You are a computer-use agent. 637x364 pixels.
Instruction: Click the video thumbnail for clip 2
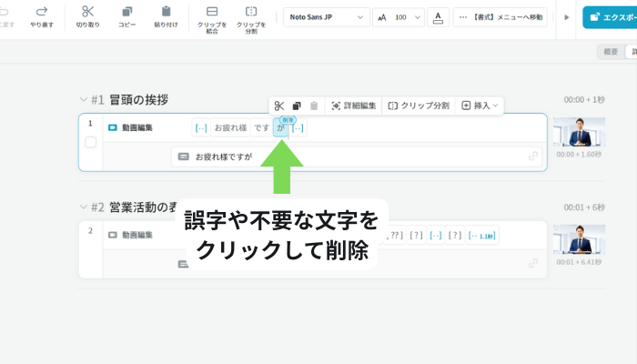coord(580,239)
